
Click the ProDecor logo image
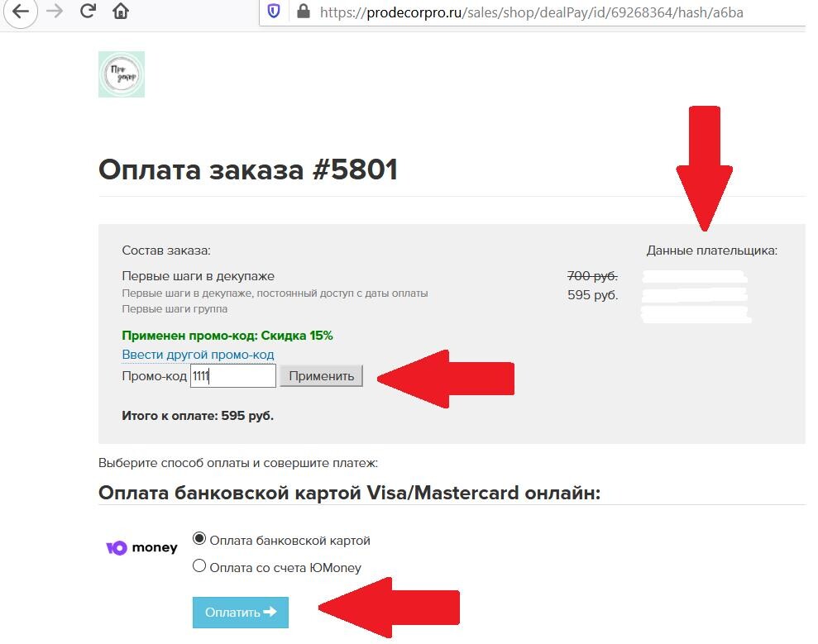pos(122,74)
